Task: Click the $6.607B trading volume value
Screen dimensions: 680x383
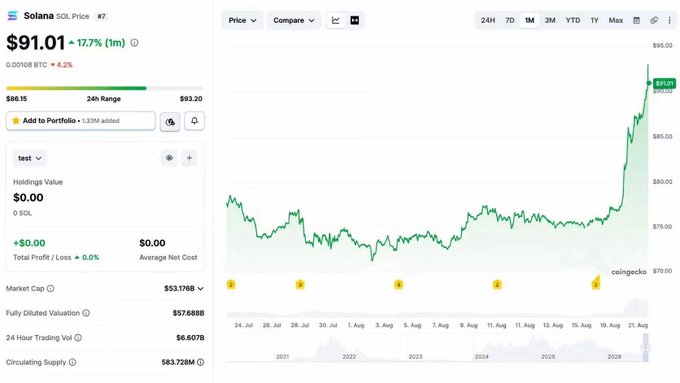Action: point(190,337)
